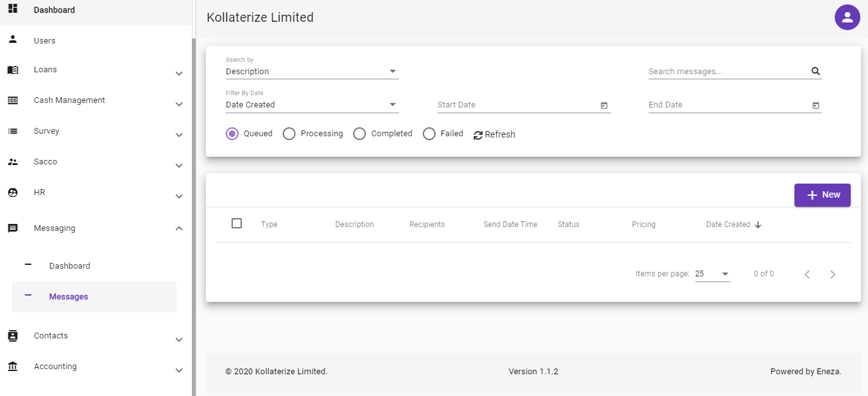Viewport: 868px width, 396px height.
Task: Sort by the Type column header
Action: (269, 225)
